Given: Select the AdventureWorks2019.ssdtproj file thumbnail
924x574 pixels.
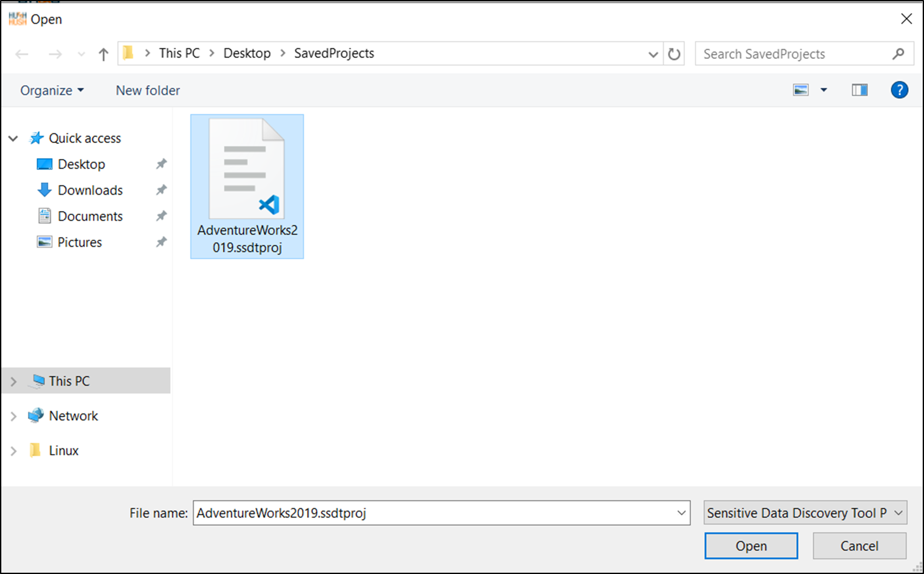Looking at the screenshot, I should click(x=247, y=186).
